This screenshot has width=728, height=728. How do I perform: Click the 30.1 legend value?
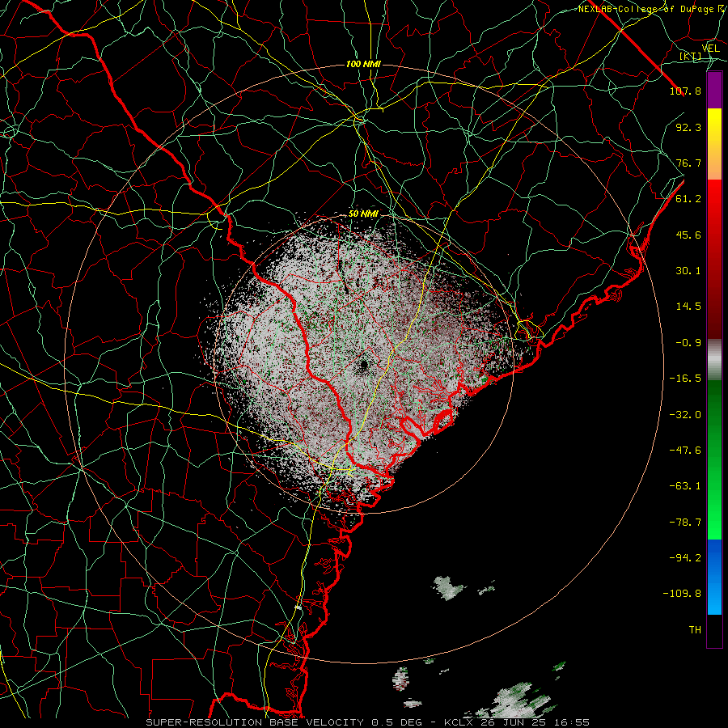coord(688,271)
